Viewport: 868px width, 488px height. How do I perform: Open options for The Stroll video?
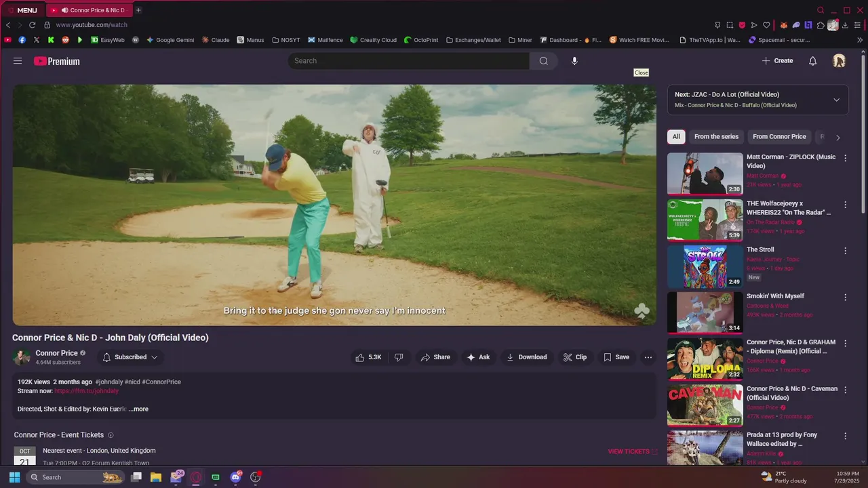coord(845,251)
